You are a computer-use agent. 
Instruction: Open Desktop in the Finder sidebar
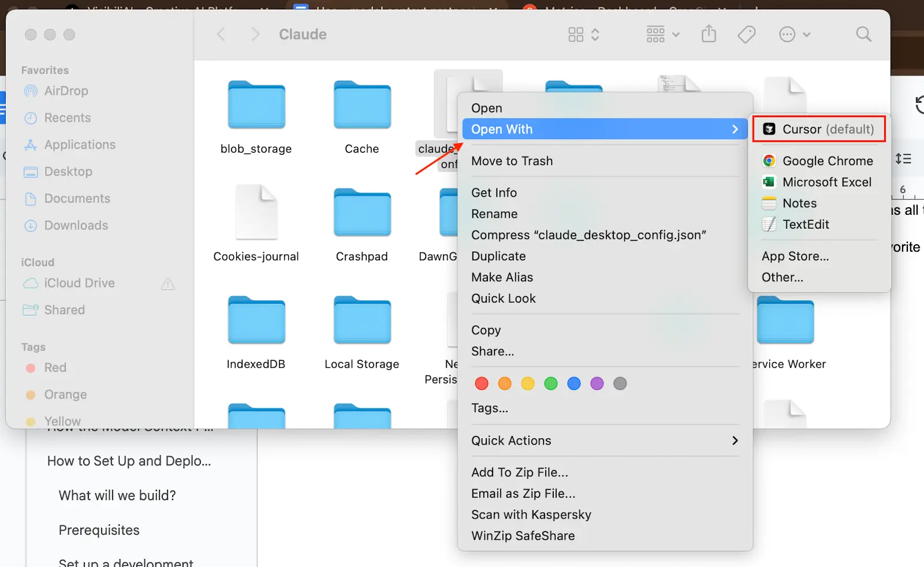[58, 171]
